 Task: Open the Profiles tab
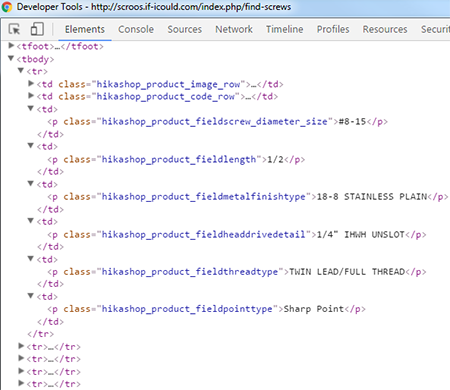pos(333,29)
